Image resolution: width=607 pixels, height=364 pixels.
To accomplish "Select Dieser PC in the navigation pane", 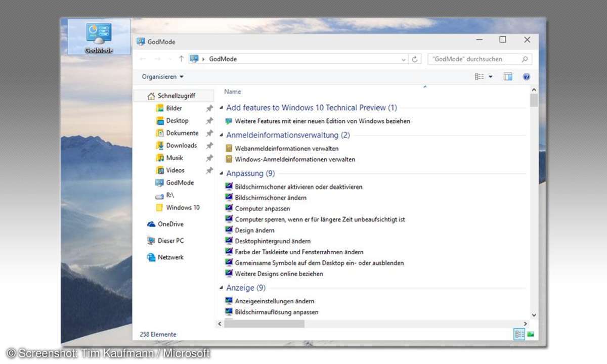I will tap(170, 241).
